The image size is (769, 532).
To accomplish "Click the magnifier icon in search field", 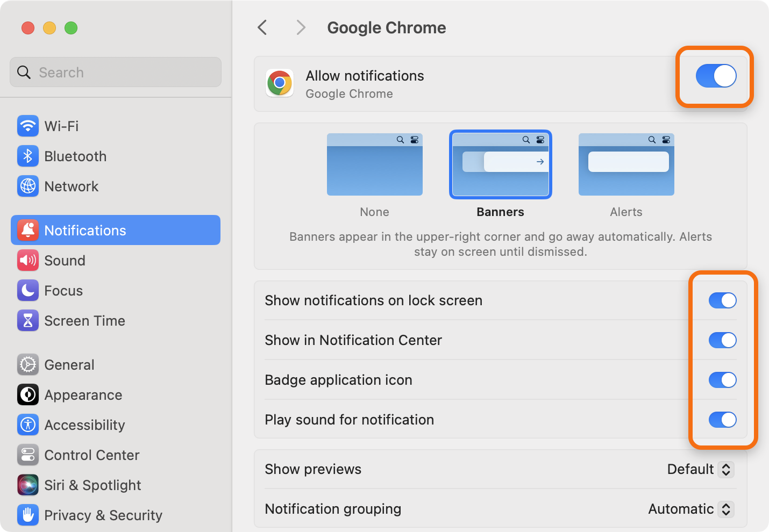I will pyautogui.click(x=24, y=73).
